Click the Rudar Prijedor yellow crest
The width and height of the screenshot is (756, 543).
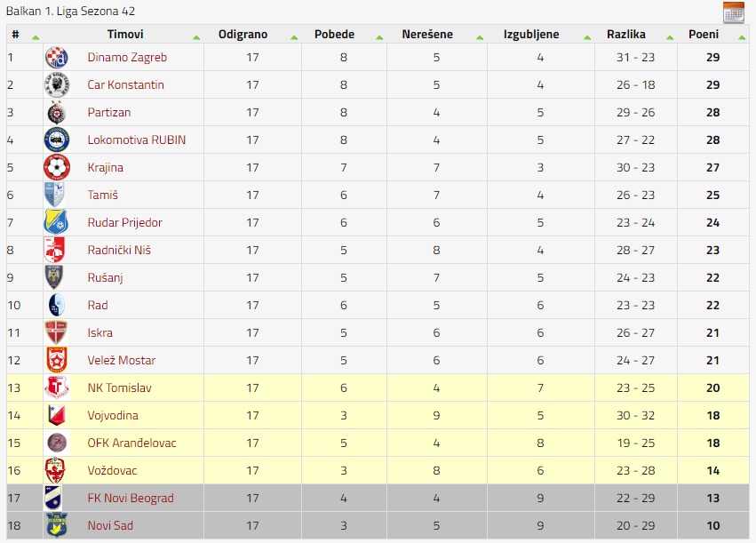click(x=56, y=222)
